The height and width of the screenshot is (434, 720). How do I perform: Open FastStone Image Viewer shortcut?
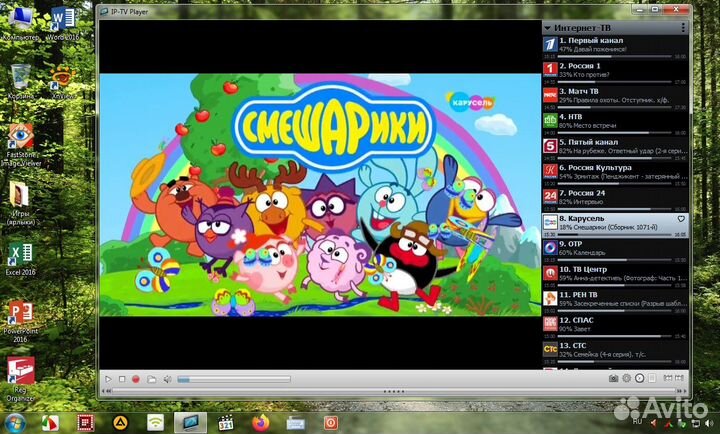(21, 145)
